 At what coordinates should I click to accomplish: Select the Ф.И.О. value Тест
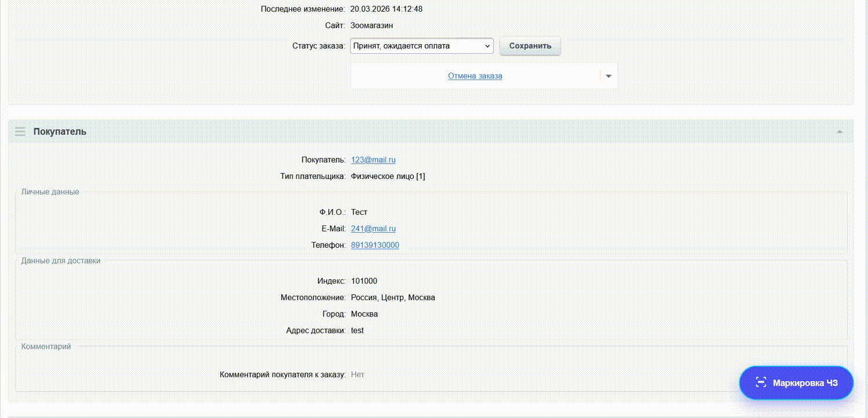point(359,212)
